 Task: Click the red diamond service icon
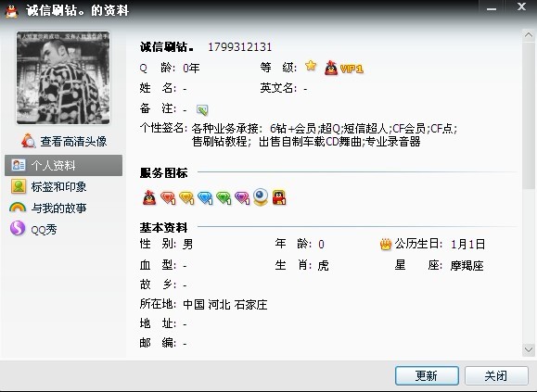pos(168,197)
